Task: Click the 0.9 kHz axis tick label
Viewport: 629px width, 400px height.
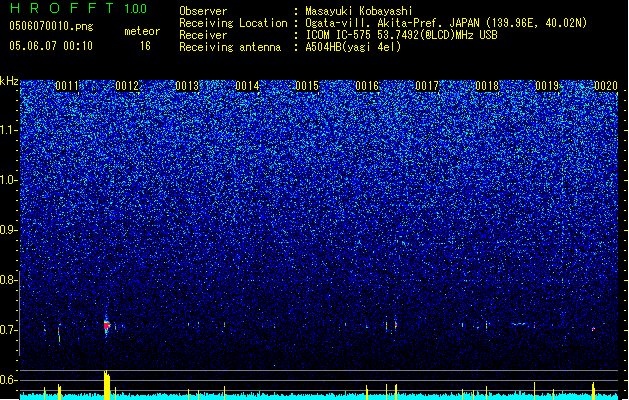Action: point(9,230)
